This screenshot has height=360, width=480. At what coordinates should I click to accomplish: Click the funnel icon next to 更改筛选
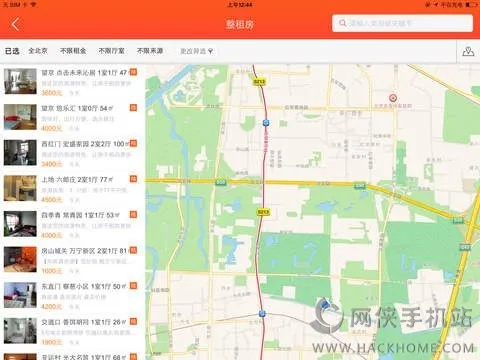tap(210, 51)
